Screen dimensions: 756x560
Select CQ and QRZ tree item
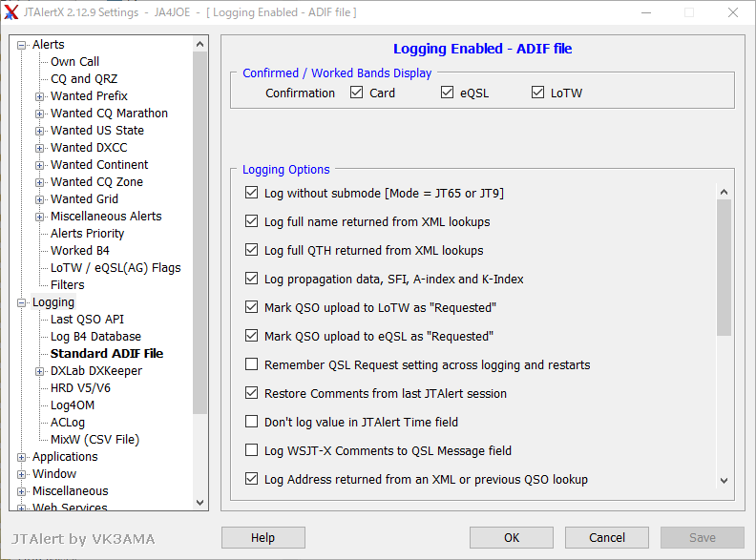(x=84, y=78)
